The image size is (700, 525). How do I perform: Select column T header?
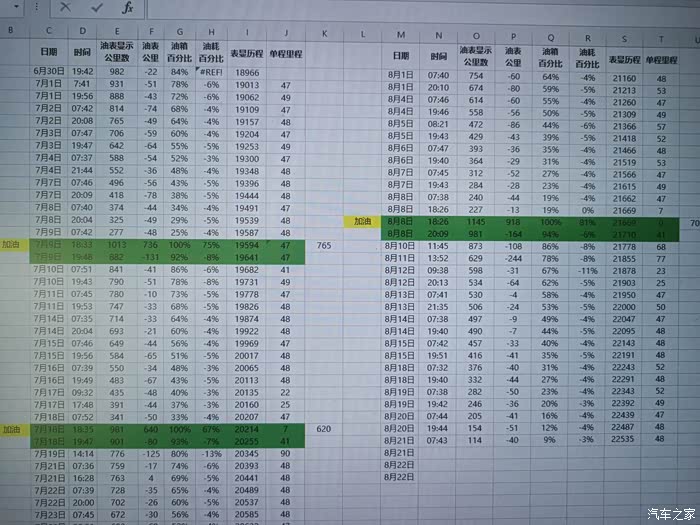pos(661,40)
